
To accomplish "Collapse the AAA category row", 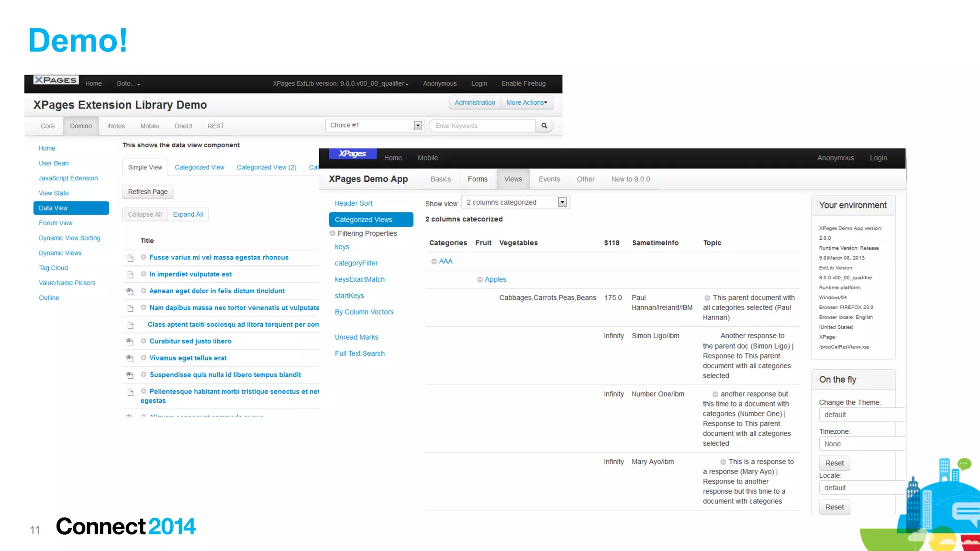I will [x=434, y=262].
